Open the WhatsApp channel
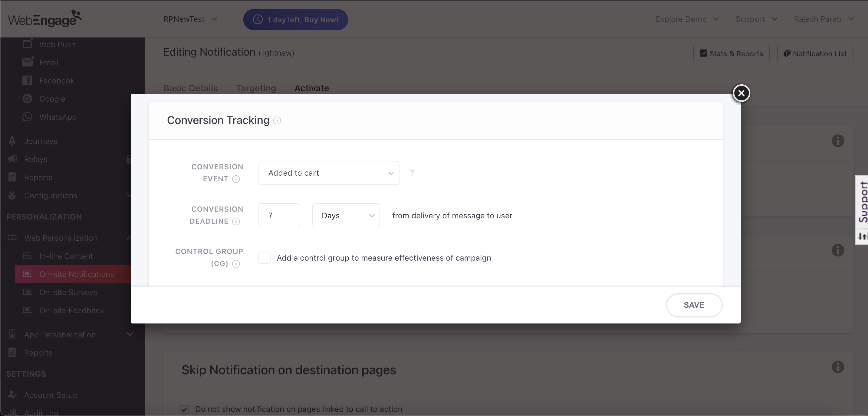 [x=58, y=117]
